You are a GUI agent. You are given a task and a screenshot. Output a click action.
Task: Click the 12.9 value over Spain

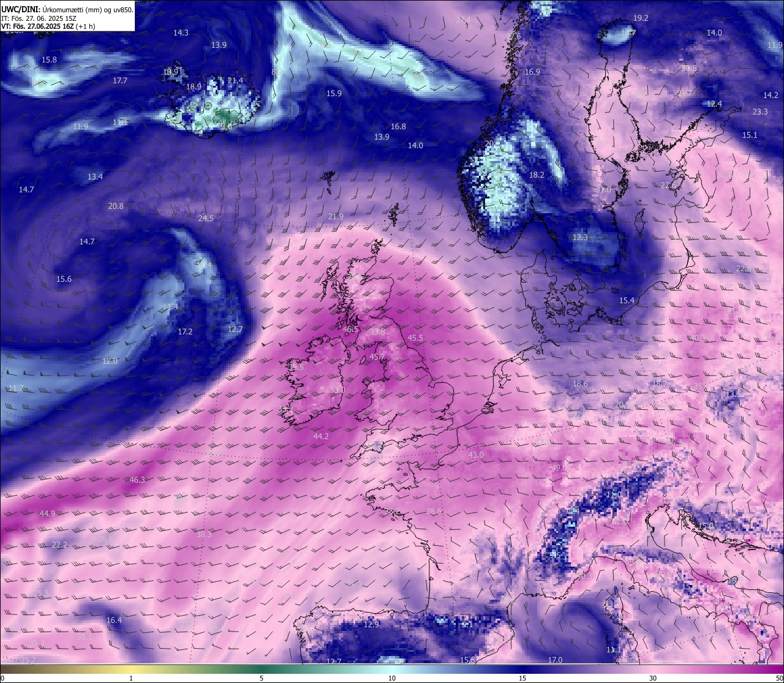(371, 625)
